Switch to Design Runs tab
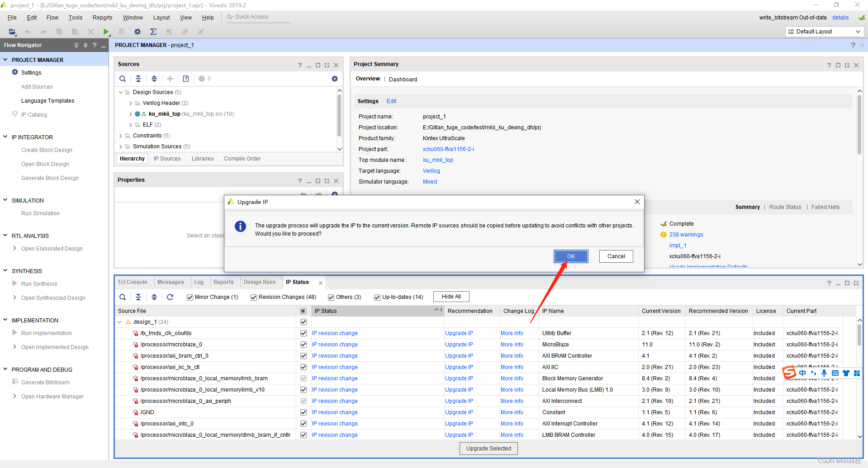 [260, 282]
